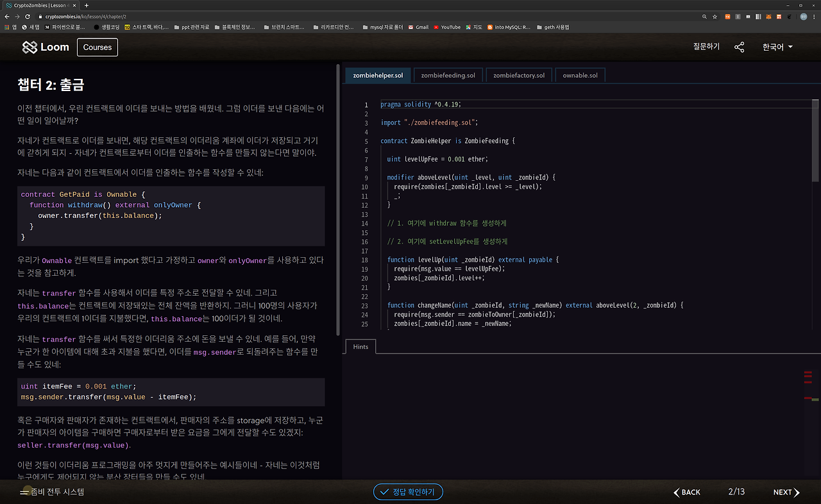Open the ppt 관련 자료 bookmark folder

point(191,27)
